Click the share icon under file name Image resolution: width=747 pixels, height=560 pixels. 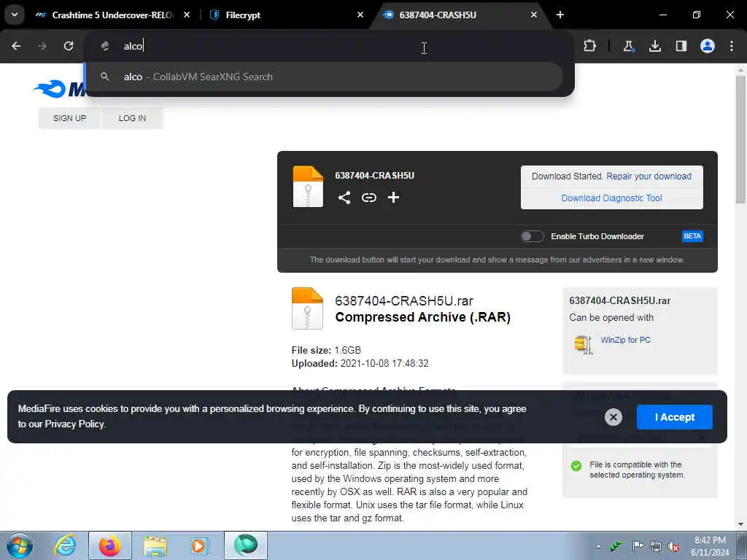point(344,197)
